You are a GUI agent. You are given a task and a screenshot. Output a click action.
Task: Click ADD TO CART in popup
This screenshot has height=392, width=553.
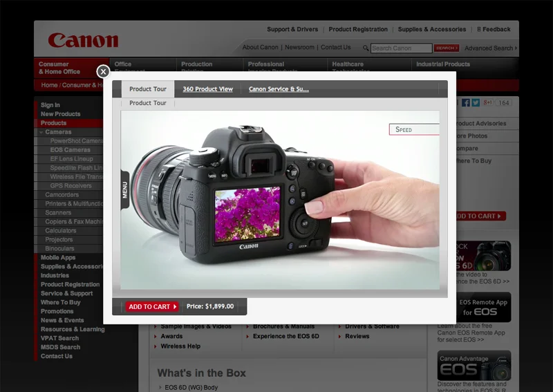(x=152, y=306)
